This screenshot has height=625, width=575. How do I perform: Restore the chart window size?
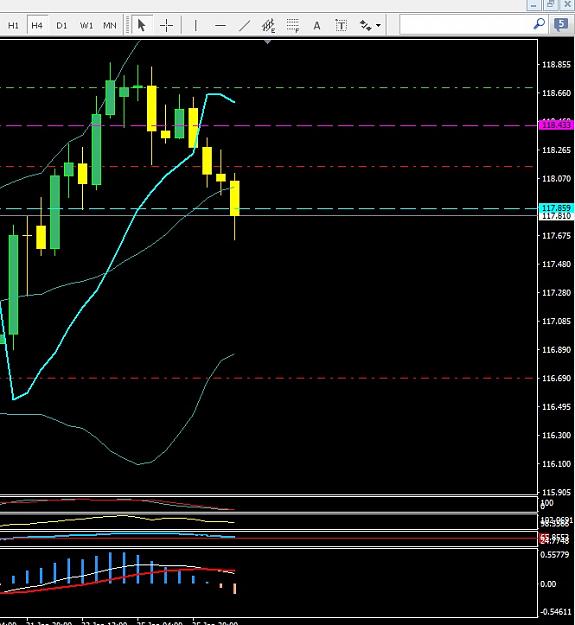click(551, 5)
